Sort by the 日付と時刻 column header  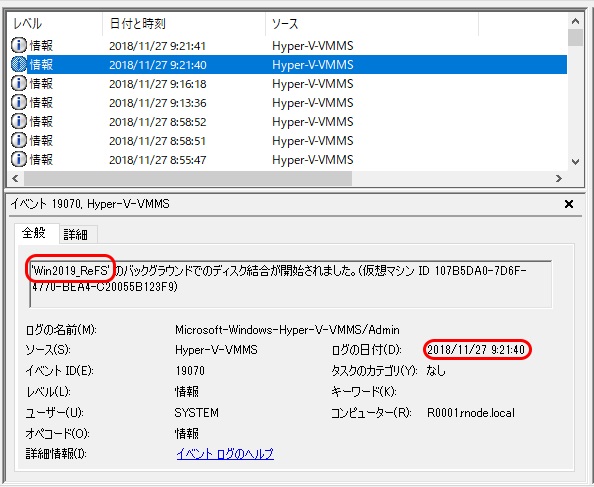pos(184,24)
